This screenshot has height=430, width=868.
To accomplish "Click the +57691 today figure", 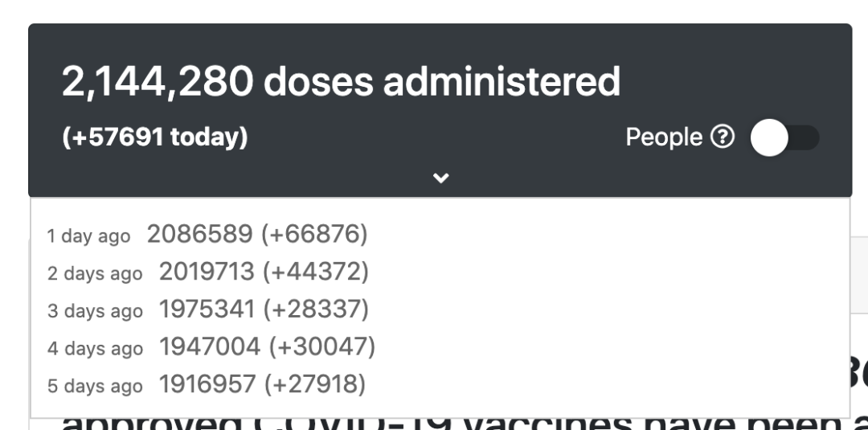I will [155, 137].
